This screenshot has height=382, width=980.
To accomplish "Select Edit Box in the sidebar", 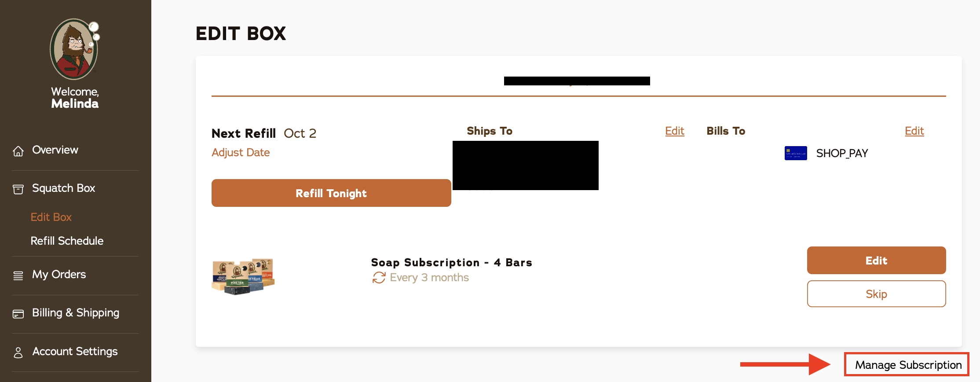I will [51, 217].
